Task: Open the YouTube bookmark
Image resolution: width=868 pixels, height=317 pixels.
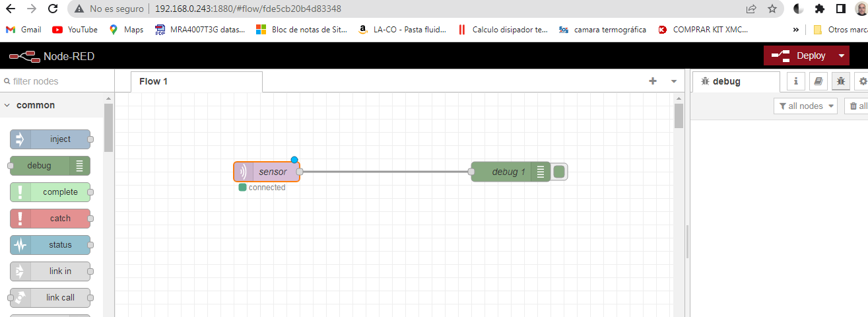Action: (75, 30)
